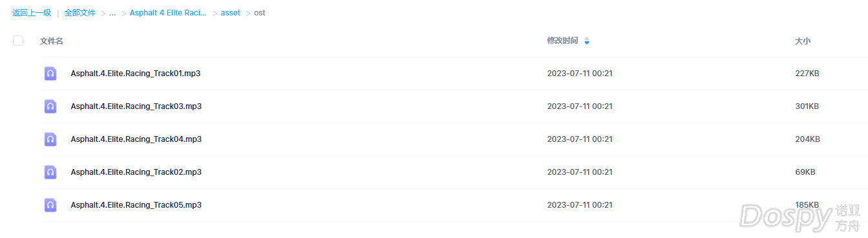The image size is (868, 238).
Task: Click the audio icon for Track01.mp3
Action: point(50,74)
